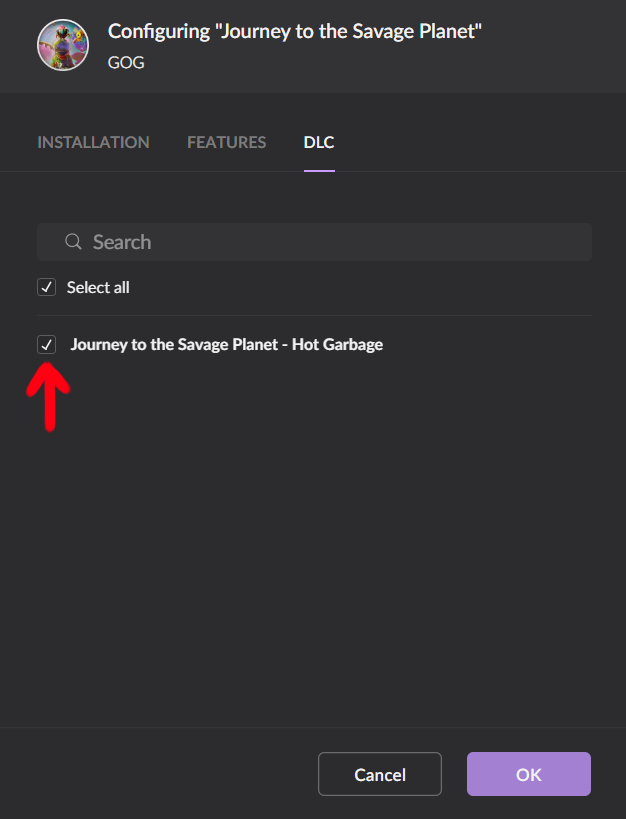Click the Search placeholder text

(x=122, y=242)
